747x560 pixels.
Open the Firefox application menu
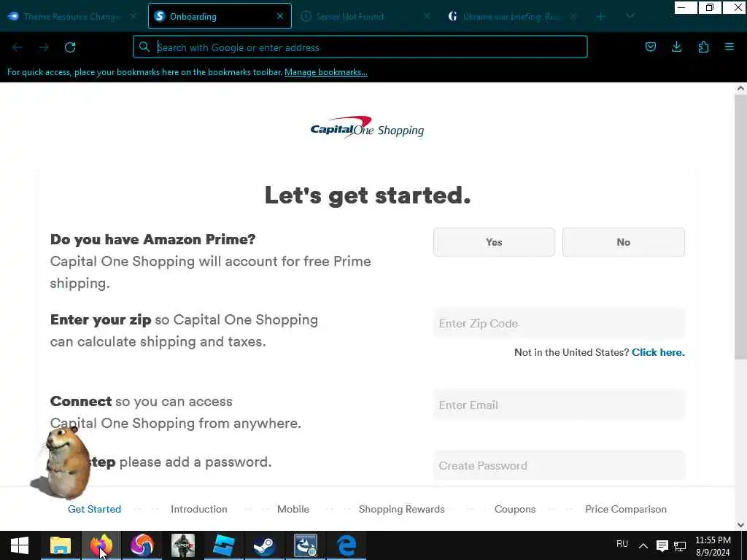[x=729, y=47]
